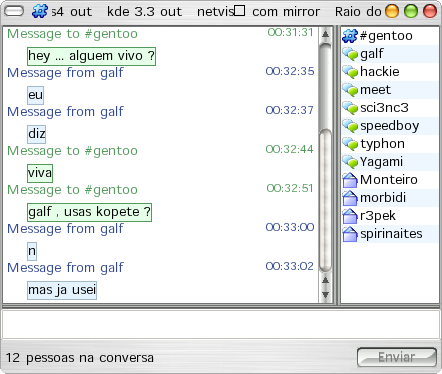Click the Enviar send button
This screenshot has height=374, width=442.
(397, 357)
